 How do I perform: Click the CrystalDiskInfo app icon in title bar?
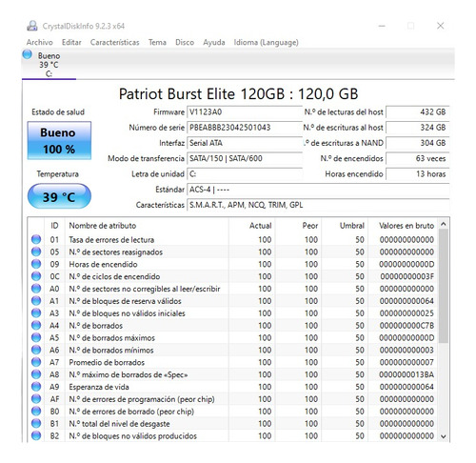(x=32, y=26)
